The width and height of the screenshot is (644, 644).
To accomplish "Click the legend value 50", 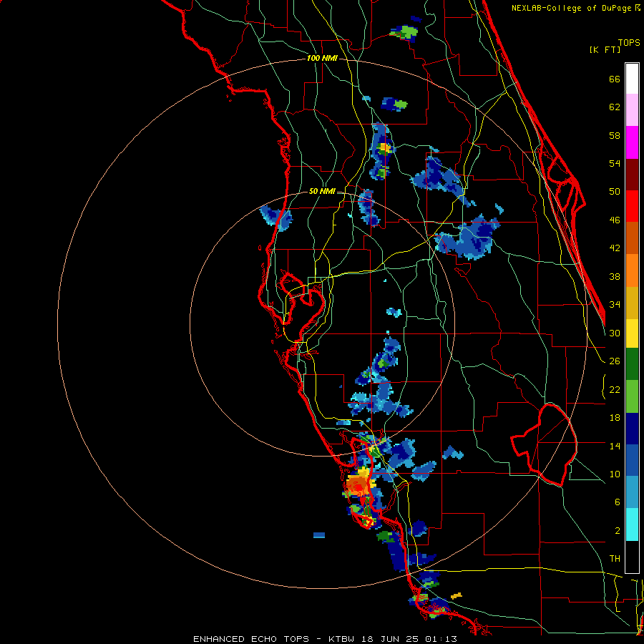I will click(x=615, y=192).
